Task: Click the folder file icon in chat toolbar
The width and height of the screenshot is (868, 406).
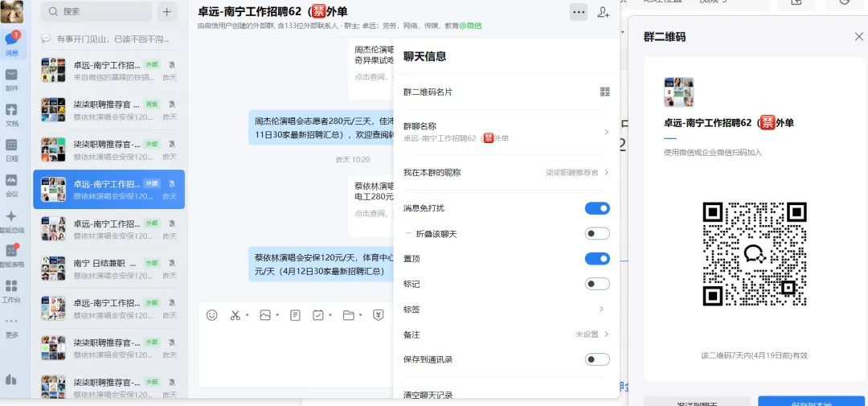Action: (348, 315)
